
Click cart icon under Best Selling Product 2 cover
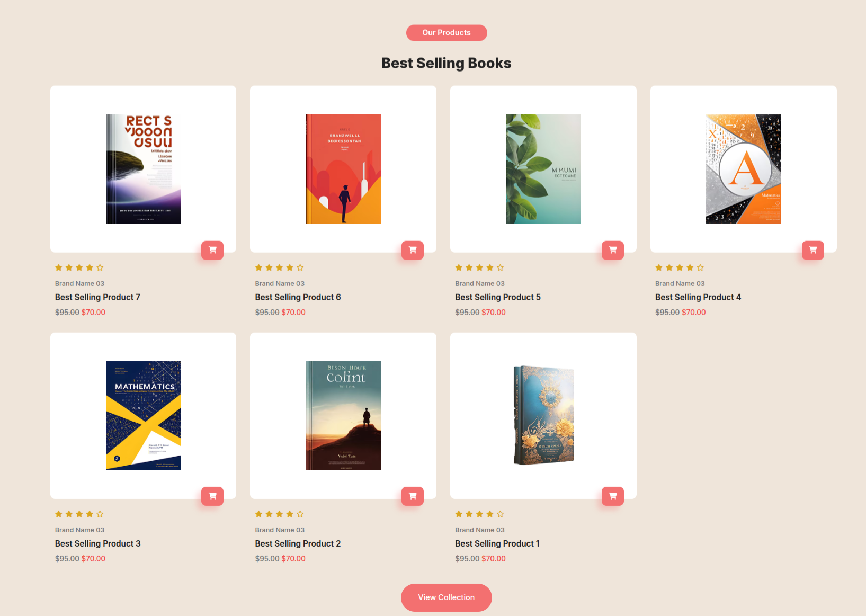click(x=413, y=496)
